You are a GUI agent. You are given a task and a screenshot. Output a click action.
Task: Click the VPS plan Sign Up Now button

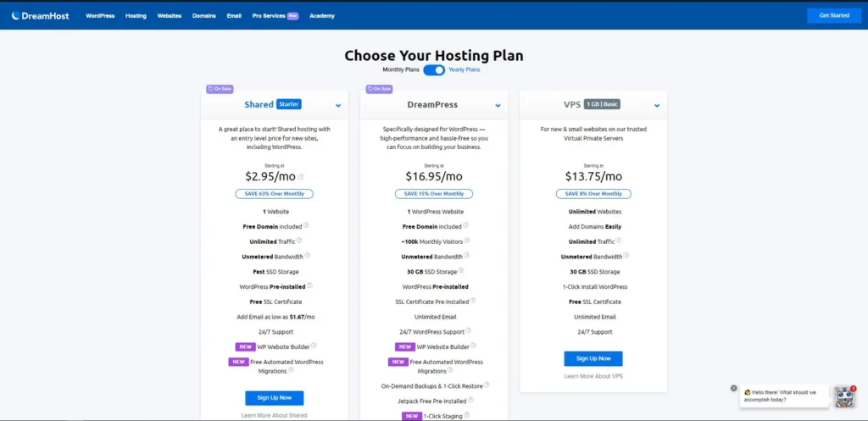[x=593, y=358]
